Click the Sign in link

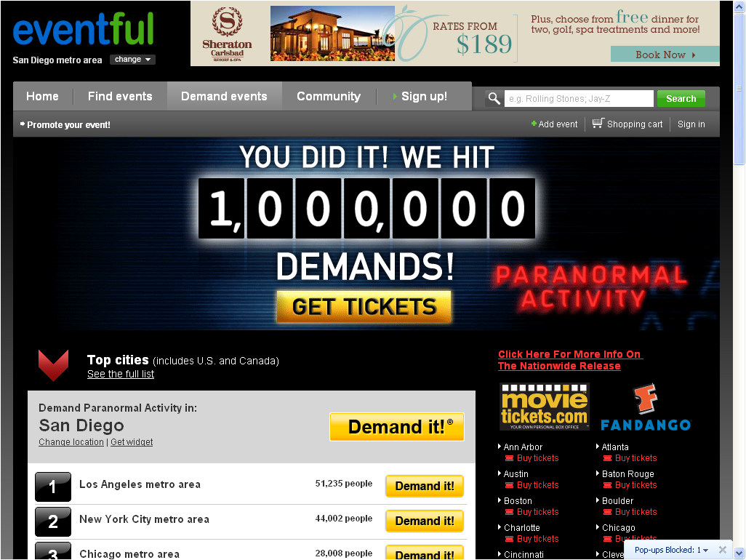[x=691, y=124]
